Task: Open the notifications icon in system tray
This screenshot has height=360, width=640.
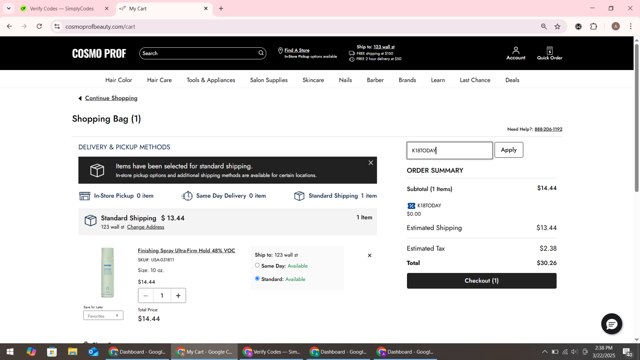Action: click(x=627, y=352)
